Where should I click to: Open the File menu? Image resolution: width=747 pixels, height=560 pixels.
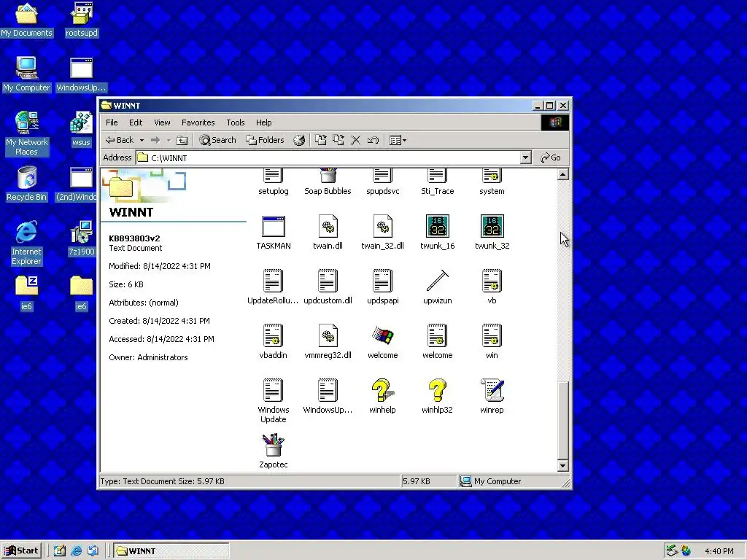point(112,122)
